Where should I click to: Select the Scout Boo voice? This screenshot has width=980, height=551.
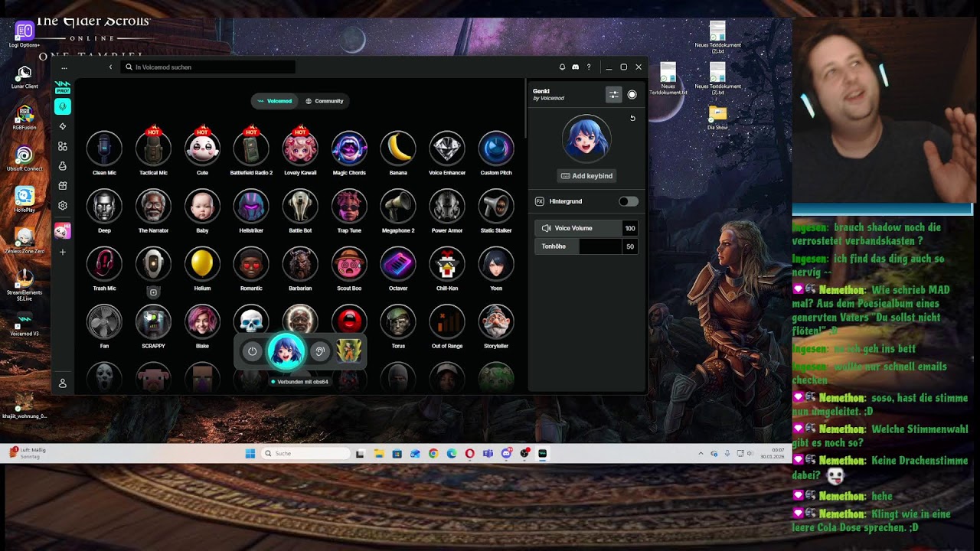(349, 264)
